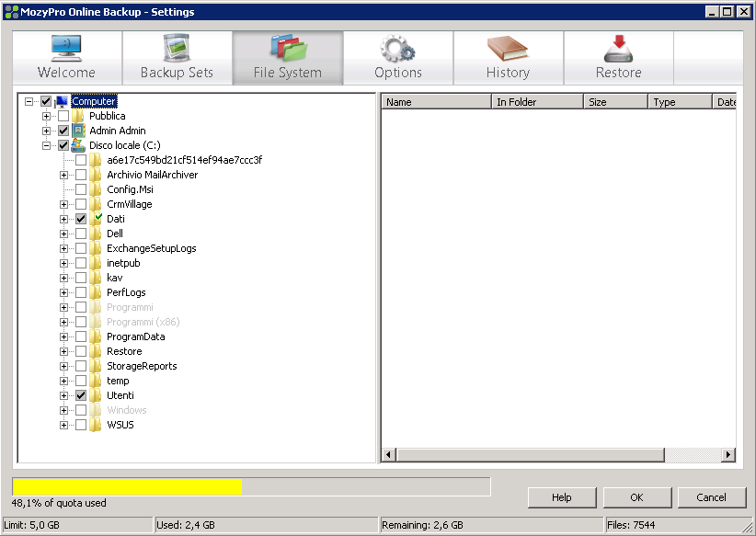This screenshot has height=536, width=756.
Task: Expand the Utenti folder node
Action: 63,395
